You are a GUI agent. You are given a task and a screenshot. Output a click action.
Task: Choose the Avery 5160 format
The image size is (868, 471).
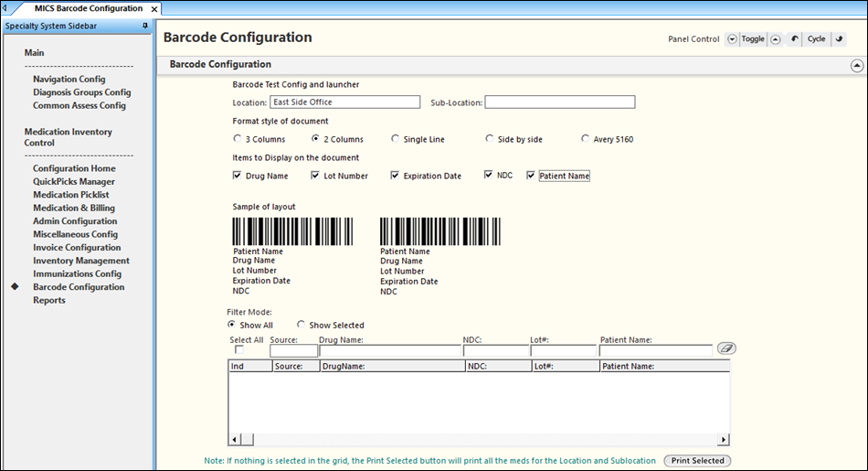(585, 138)
